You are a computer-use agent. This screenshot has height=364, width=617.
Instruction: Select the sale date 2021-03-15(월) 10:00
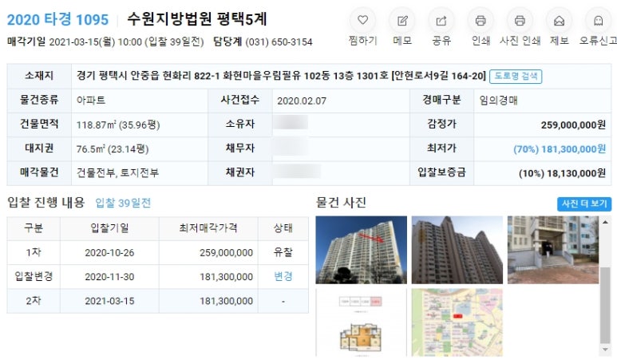coord(95,42)
